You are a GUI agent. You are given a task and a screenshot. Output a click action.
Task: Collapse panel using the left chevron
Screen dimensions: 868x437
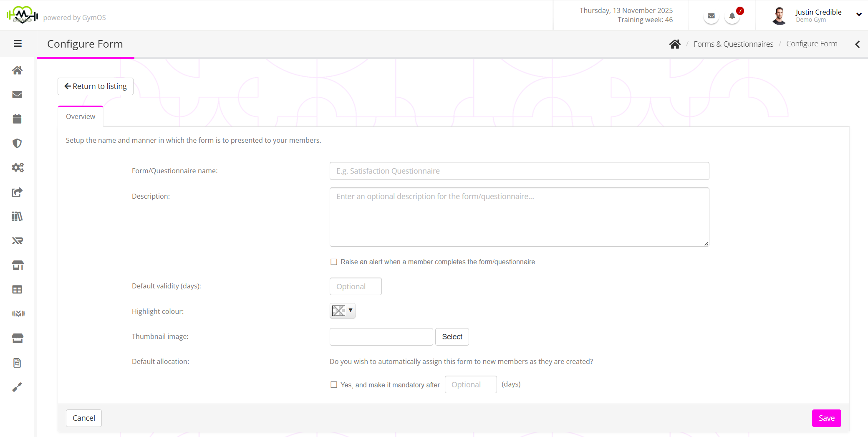coord(857,44)
